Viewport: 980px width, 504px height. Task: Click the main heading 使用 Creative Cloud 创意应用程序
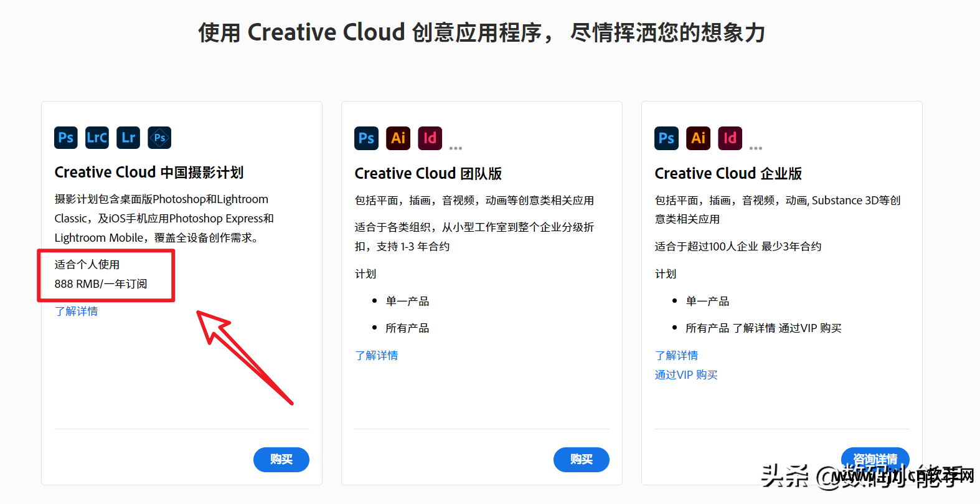[482, 32]
